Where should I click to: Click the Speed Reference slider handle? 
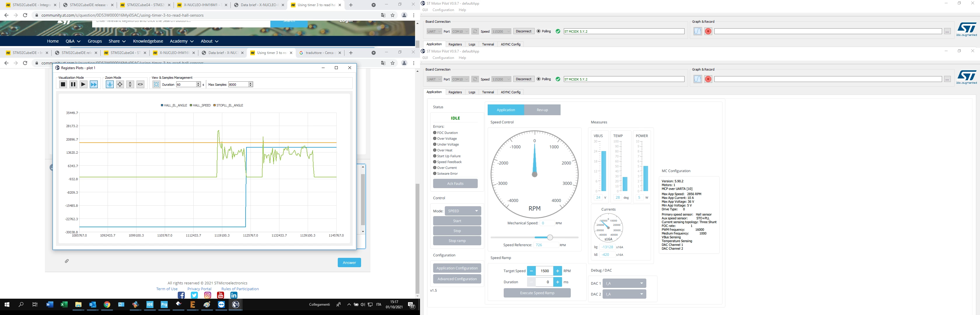(x=550, y=237)
